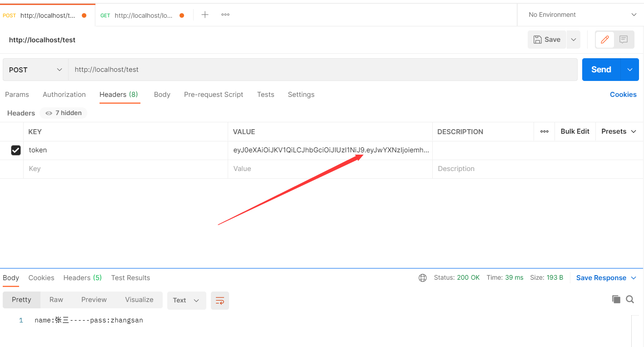Copy the response body icon
The image size is (644, 347).
[x=616, y=299]
